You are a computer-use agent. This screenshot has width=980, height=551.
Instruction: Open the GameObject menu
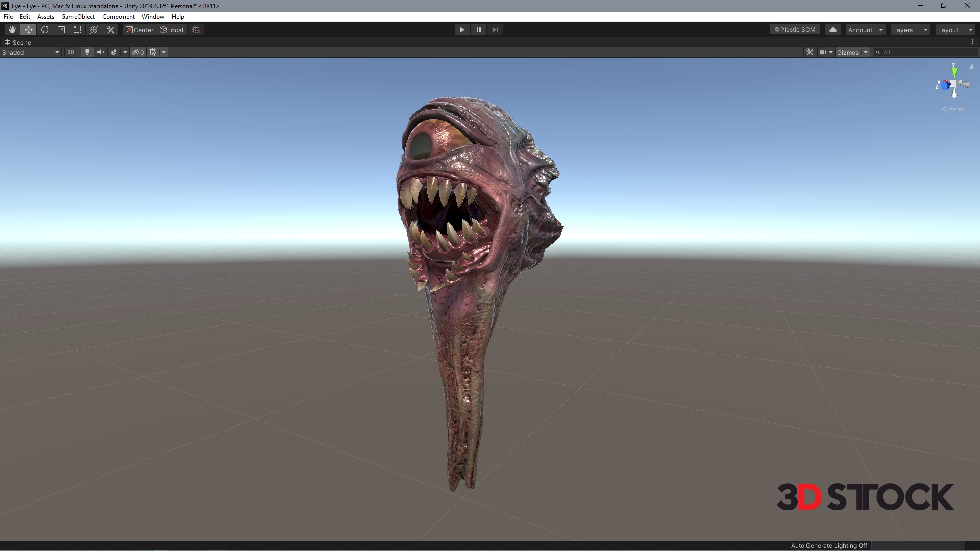[78, 17]
